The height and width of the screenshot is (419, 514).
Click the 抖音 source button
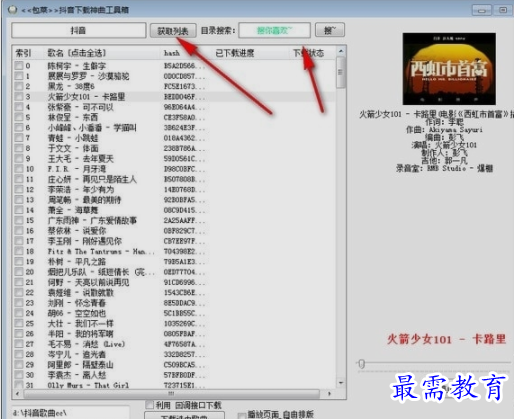(79, 31)
